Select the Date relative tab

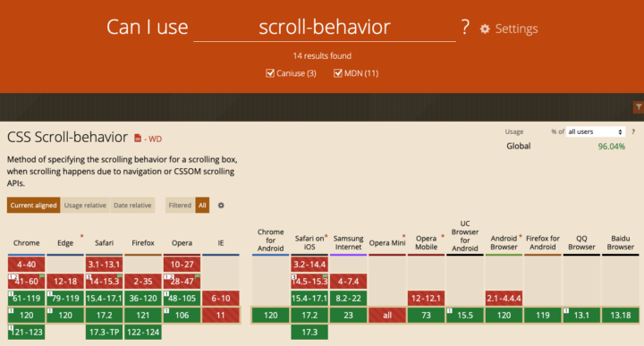pyautogui.click(x=132, y=206)
